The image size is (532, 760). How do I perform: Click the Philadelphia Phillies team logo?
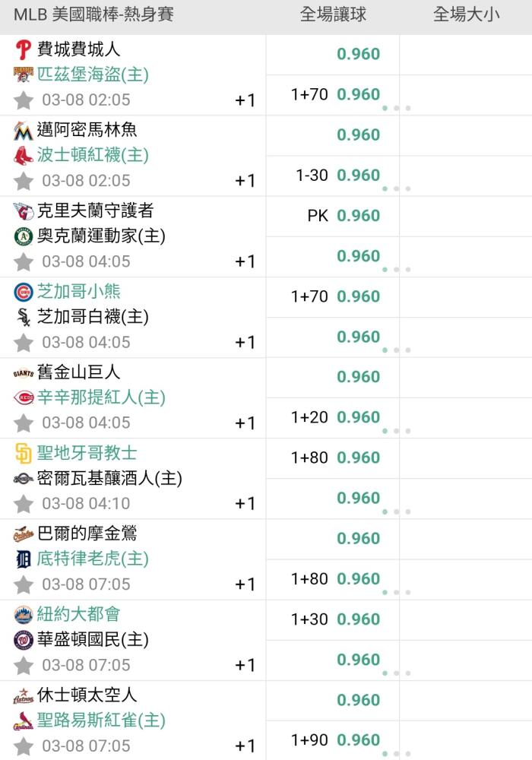[23, 49]
